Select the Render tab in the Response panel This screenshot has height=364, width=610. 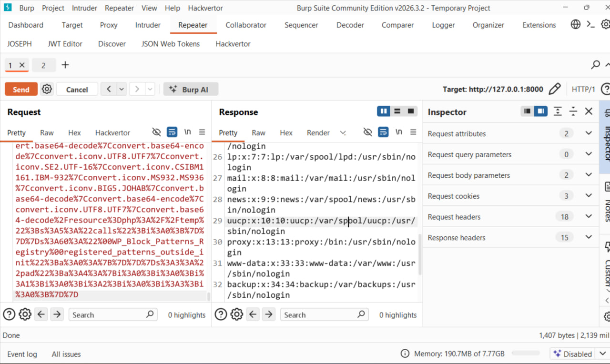pos(318,133)
